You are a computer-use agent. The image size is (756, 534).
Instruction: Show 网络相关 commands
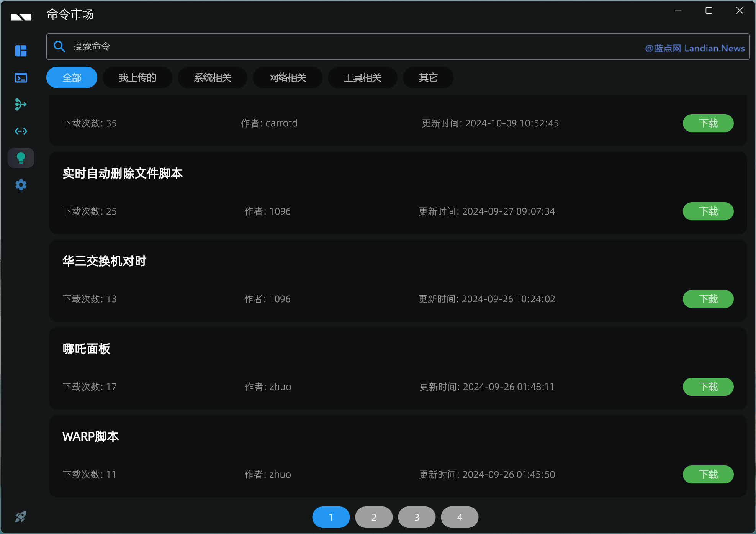[287, 77]
